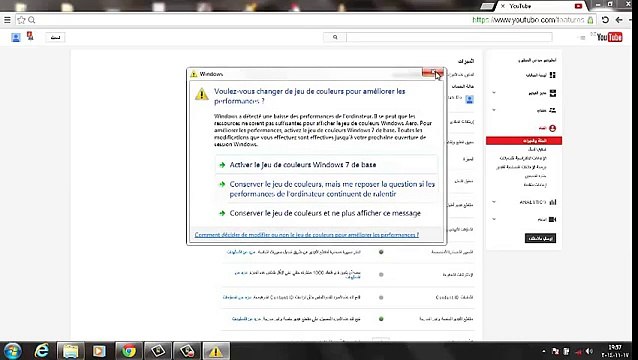
Task: Click the YouTube logo
Action: [x=609, y=37]
